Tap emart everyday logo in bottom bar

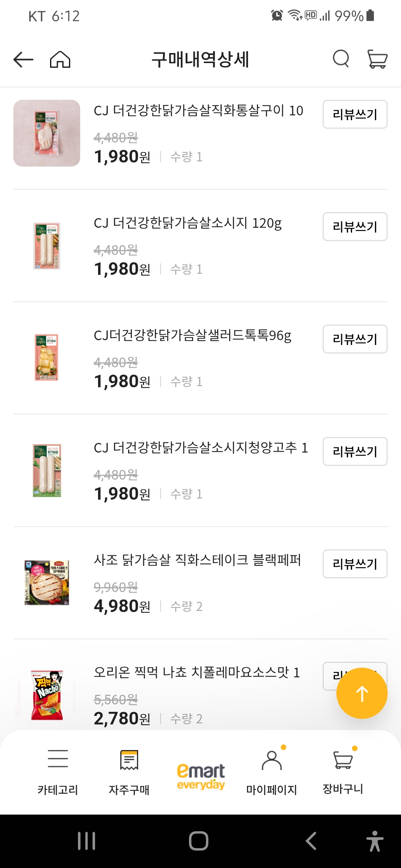(200, 776)
